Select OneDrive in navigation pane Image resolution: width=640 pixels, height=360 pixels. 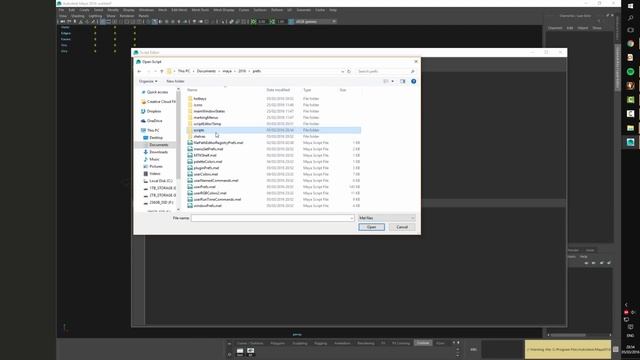click(154, 121)
